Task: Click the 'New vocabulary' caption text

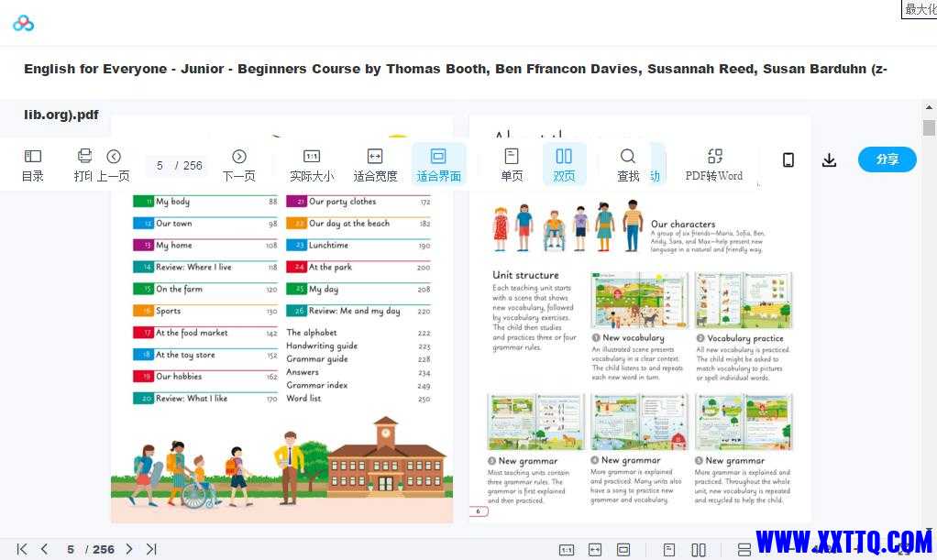Action: pos(634,338)
